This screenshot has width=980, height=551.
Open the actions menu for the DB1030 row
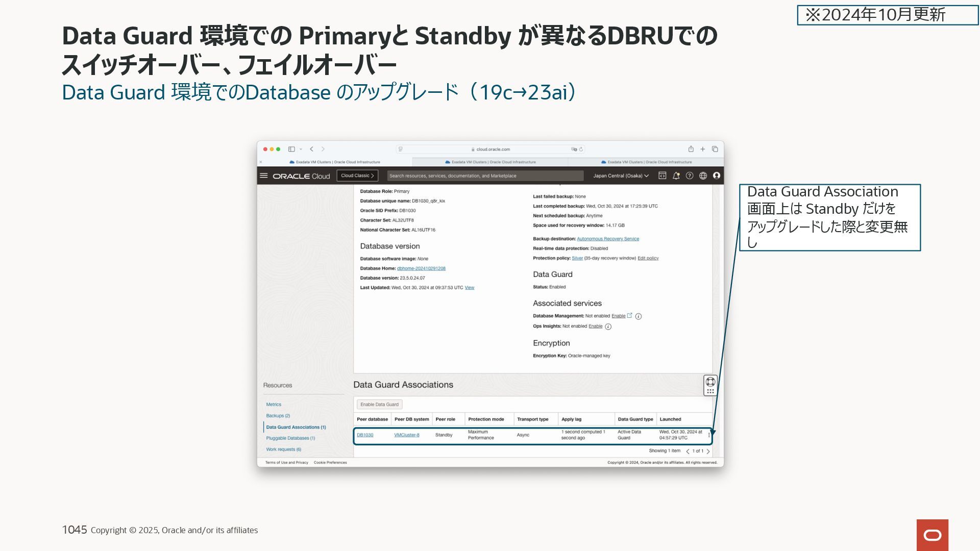[708, 435]
